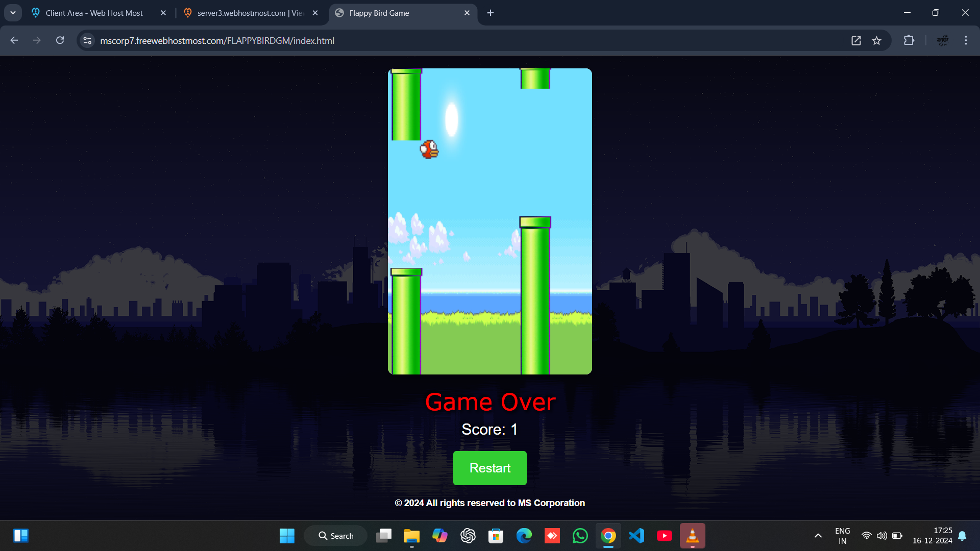Open the tab search dropdown arrow
980x551 pixels.
point(13,13)
